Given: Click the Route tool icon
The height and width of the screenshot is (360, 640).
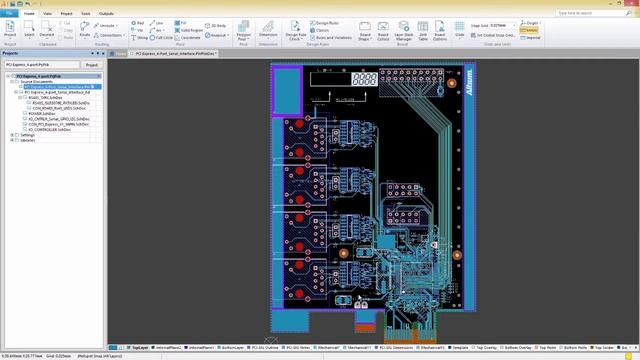Looking at the screenshot, I should [84, 29].
